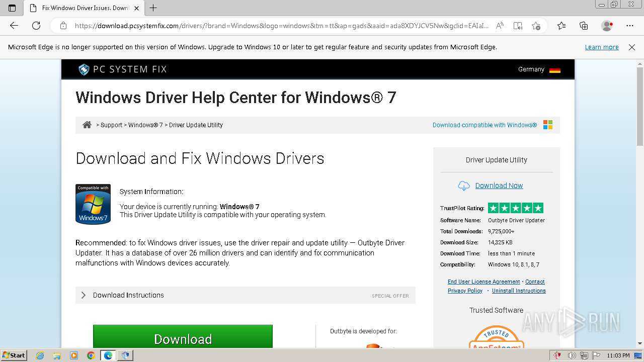Click the colorful Windows logo icon
Viewport: 644px width, 362px height.
tap(548, 125)
